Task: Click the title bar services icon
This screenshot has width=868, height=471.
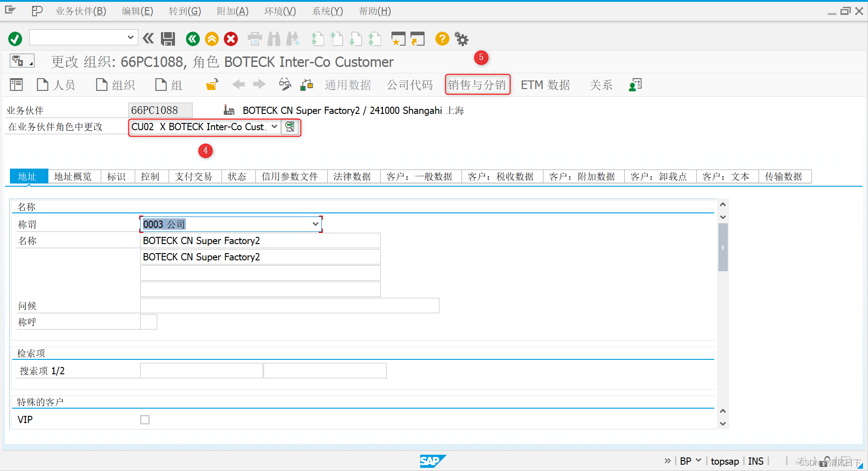Action: (22, 61)
